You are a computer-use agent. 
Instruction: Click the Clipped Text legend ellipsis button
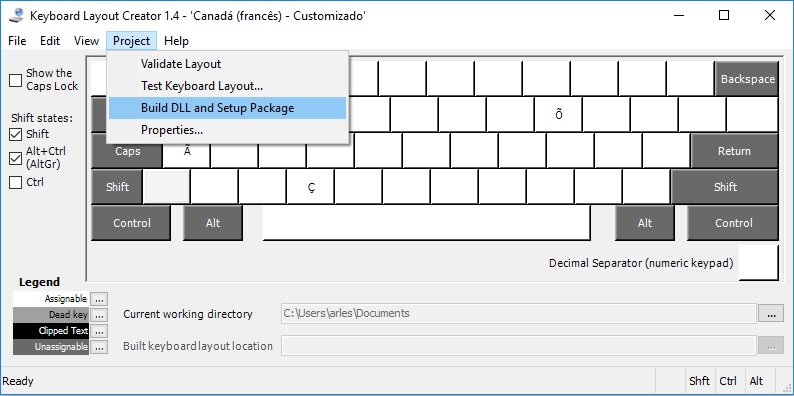click(x=99, y=331)
